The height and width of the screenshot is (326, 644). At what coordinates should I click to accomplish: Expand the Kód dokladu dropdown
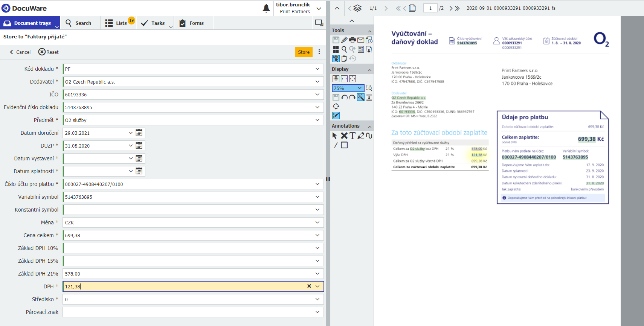(x=317, y=69)
